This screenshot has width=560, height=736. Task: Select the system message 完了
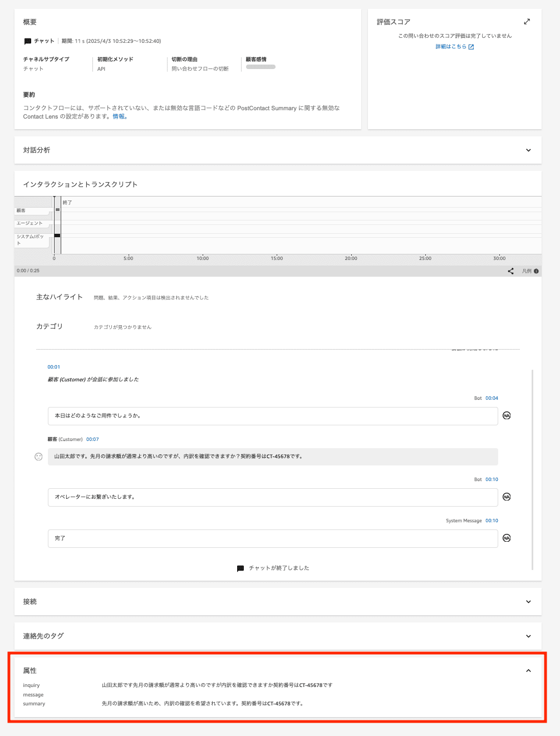click(273, 538)
